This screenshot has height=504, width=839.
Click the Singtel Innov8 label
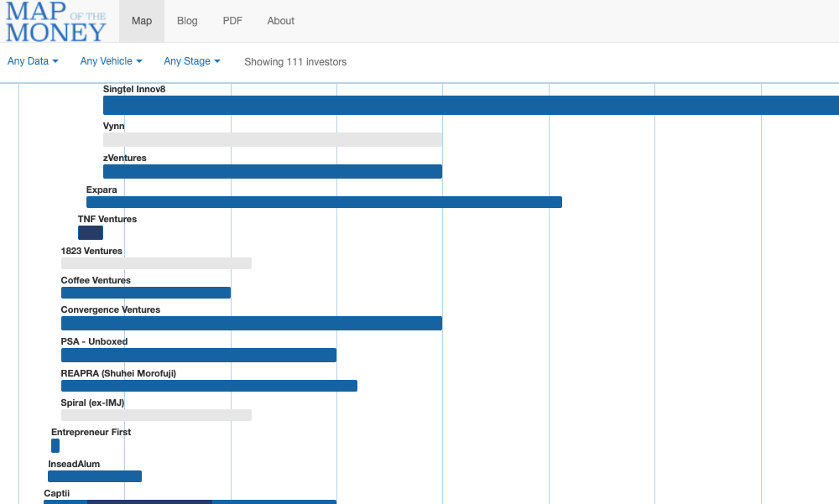tap(134, 90)
